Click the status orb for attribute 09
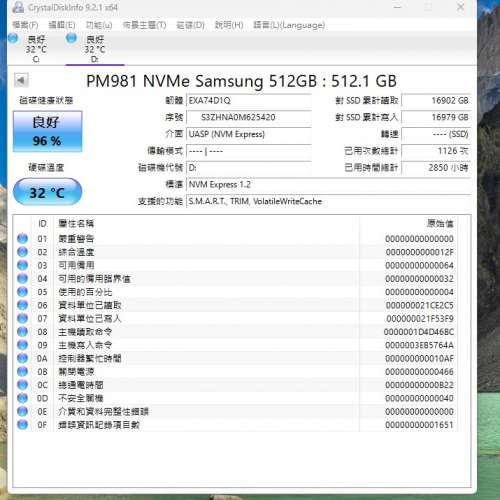Viewport: 500px width, 500px height. [22, 345]
